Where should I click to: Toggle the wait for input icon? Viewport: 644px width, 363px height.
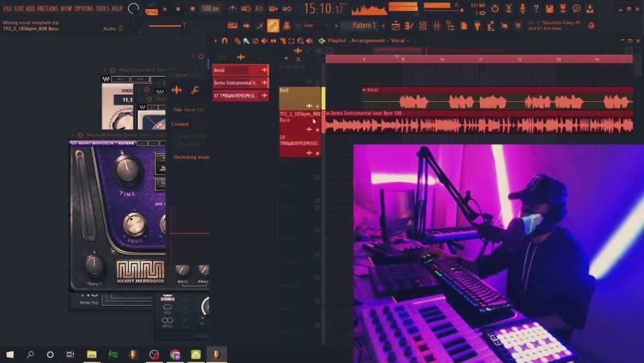pos(246,8)
